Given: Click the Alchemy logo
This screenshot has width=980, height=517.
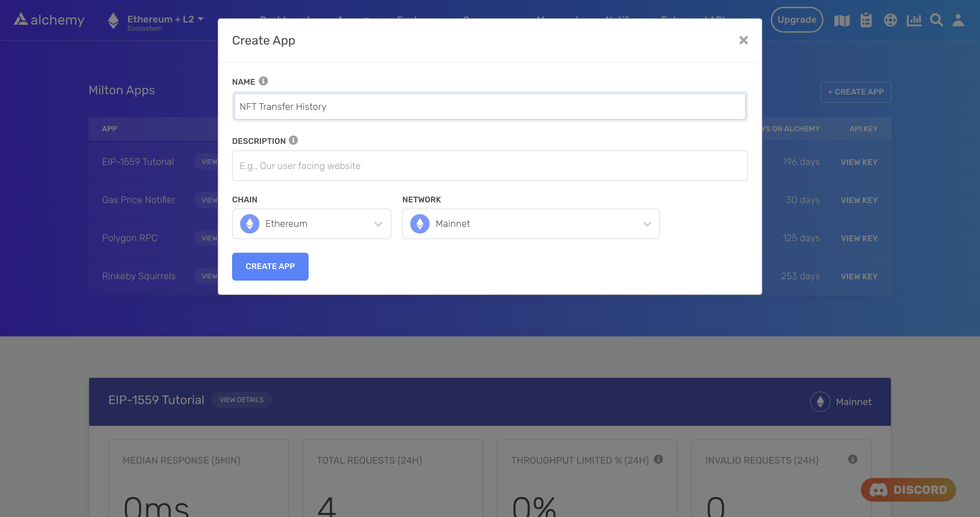Looking at the screenshot, I should [49, 20].
